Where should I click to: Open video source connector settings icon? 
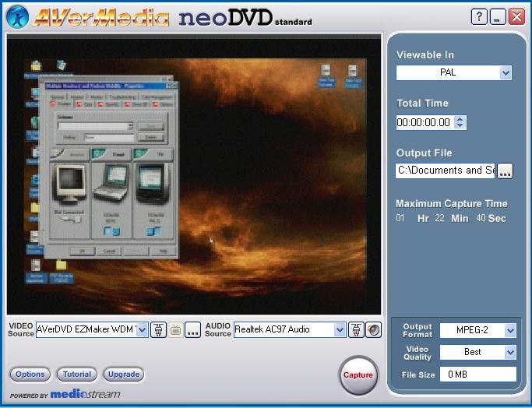click(158, 329)
